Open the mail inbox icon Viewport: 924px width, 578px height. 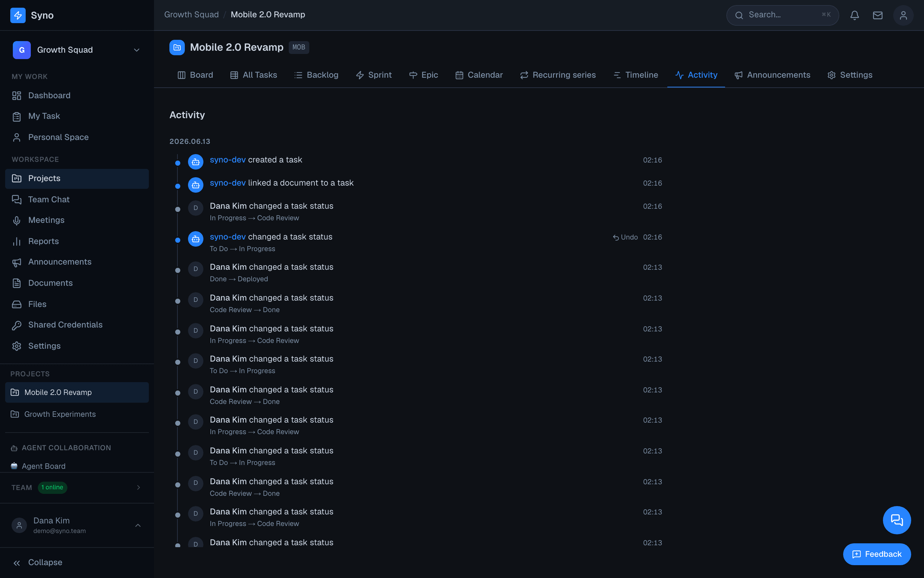[877, 15]
